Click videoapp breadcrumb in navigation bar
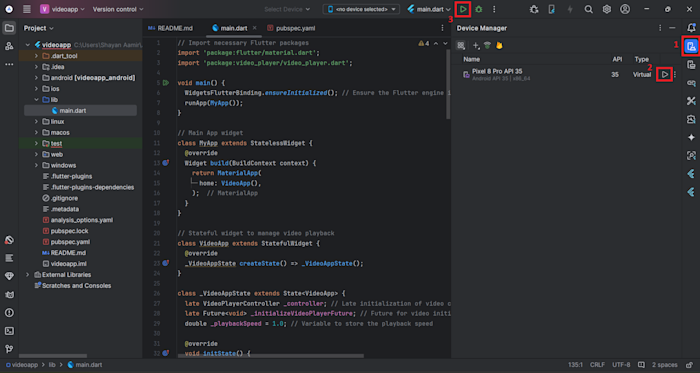 pos(23,365)
